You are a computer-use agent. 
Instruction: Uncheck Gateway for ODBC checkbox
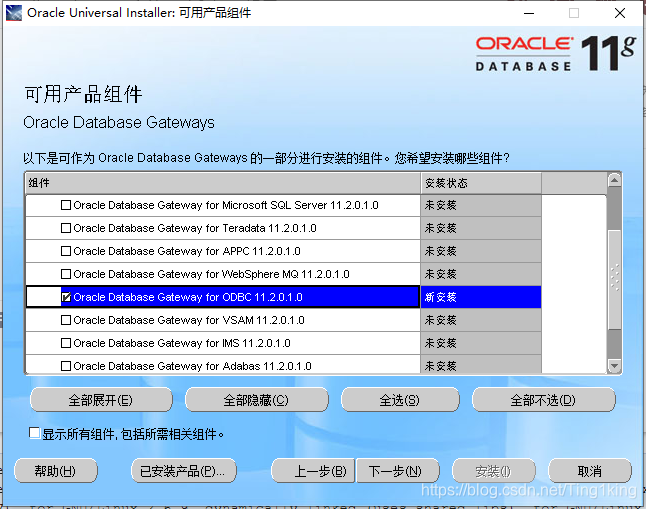[x=66, y=297]
